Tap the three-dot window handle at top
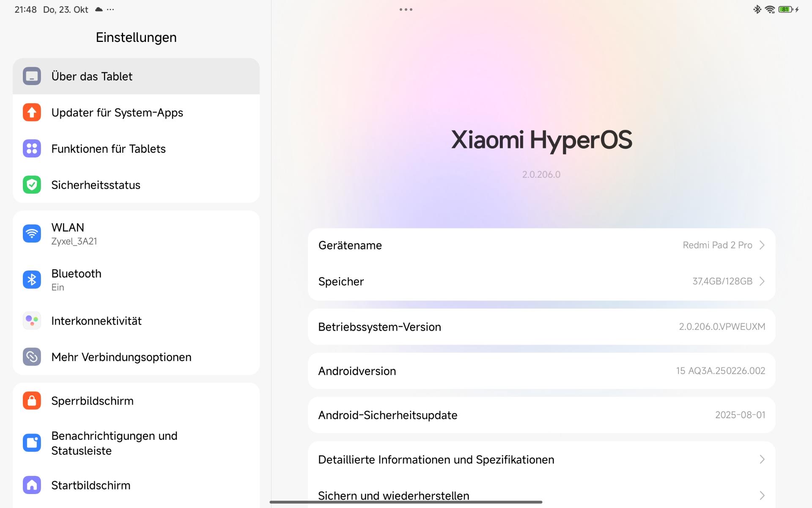The width and height of the screenshot is (812, 508). (x=406, y=9)
